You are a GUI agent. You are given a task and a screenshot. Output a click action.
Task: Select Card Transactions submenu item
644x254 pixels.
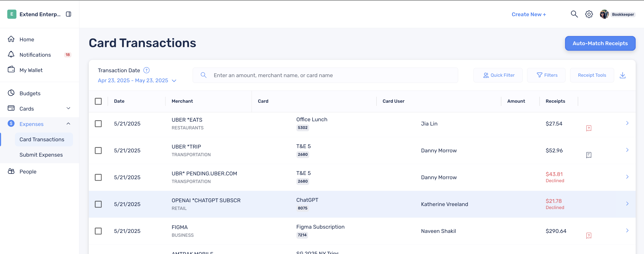click(x=44, y=139)
